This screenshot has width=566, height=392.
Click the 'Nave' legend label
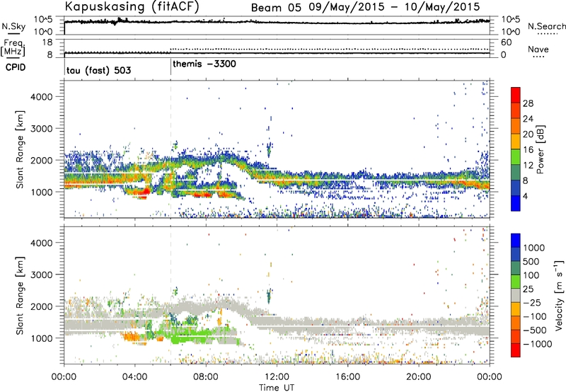click(538, 49)
